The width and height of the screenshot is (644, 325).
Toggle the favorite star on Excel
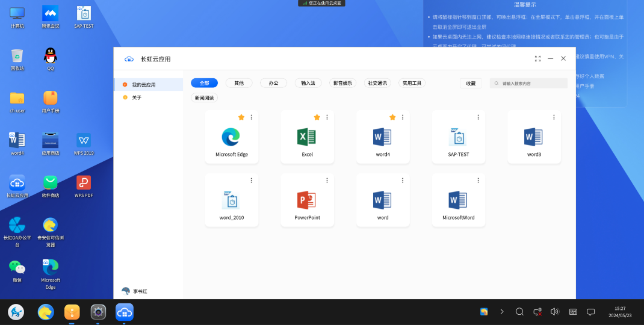pos(317,117)
